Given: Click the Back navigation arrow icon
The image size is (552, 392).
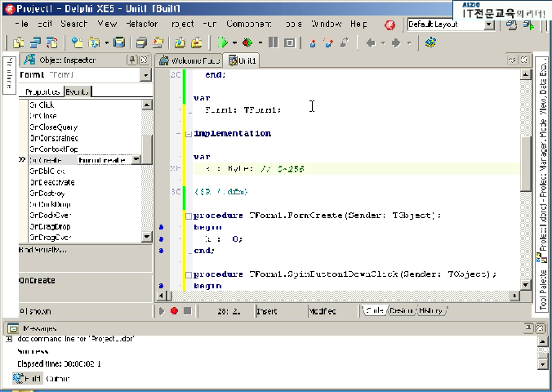Looking at the screenshot, I should [x=371, y=42].
